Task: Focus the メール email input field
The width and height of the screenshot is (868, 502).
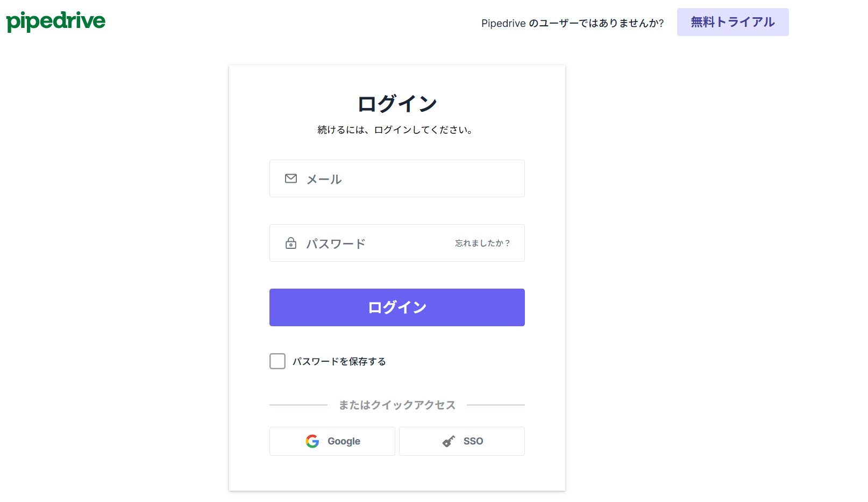Action: [397, 178]
